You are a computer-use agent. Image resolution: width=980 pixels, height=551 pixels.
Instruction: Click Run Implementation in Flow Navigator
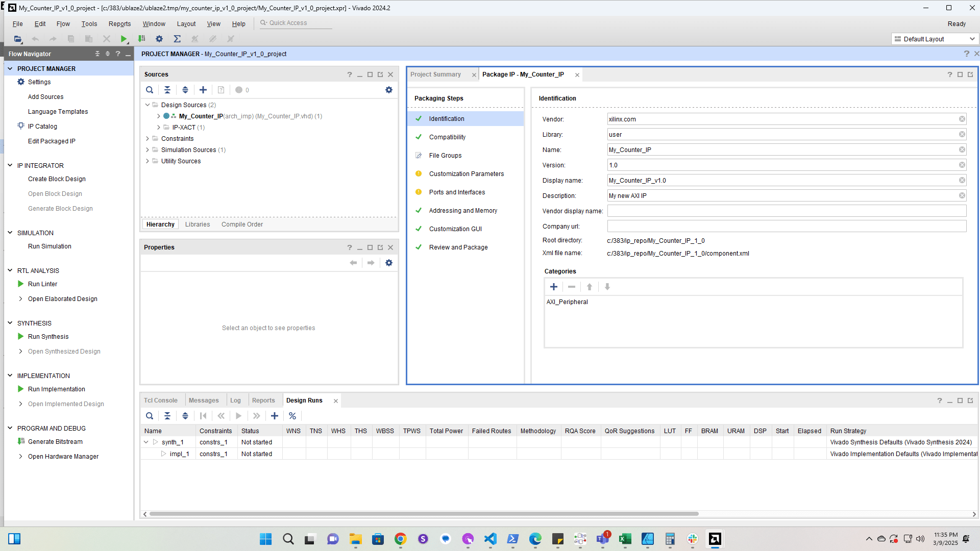coord(56,389)
